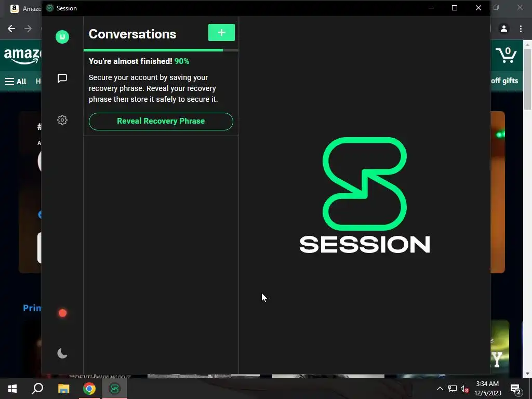532x399 pixels.
Task: Go back in the Chrome browser
Action: pos(11,29)
